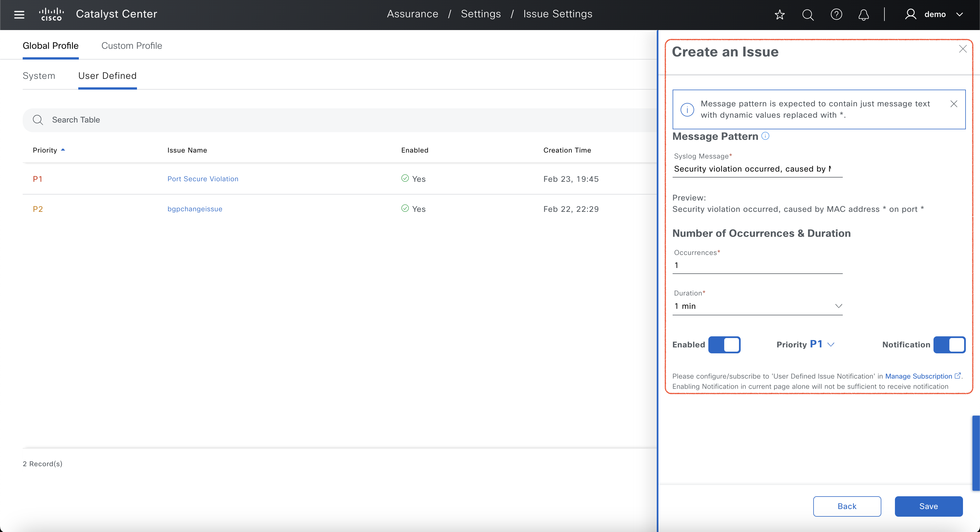Click the Message Pattern info tooltip icon
This screenshot has height=532, width=980.
pyautogui.click(x=765, y=136)
